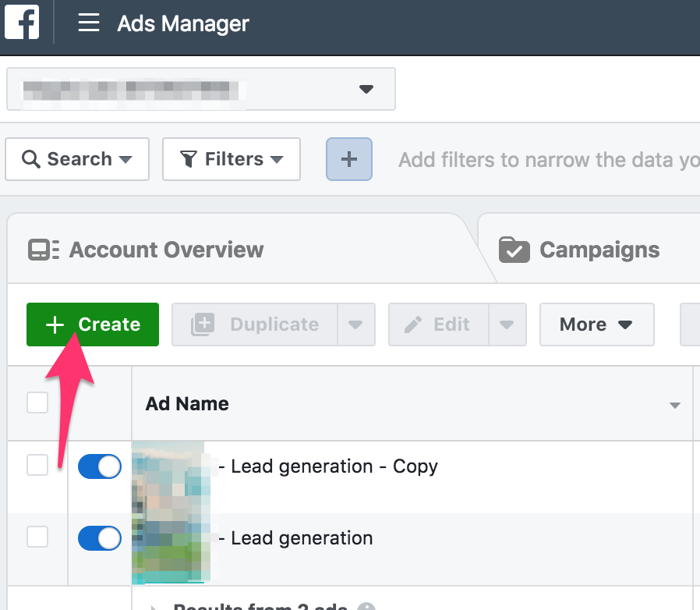Open the Filters dropdown
This screenshot has width=700, height=610.
point(232,159)
